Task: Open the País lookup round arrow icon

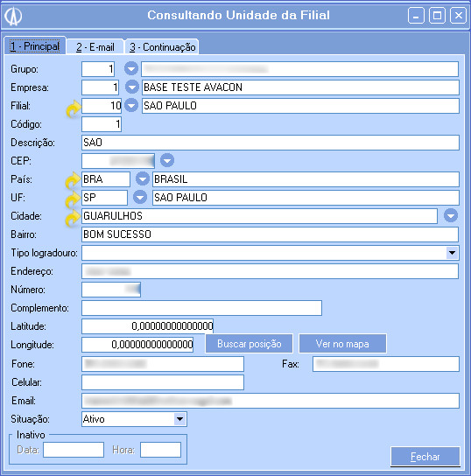Action: click(x=143, y=178)
